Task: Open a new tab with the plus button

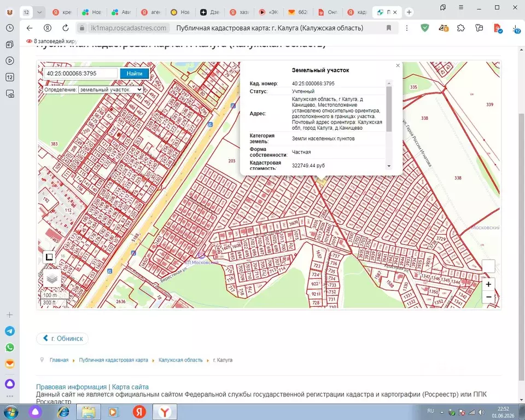Action: click(409, 13)
